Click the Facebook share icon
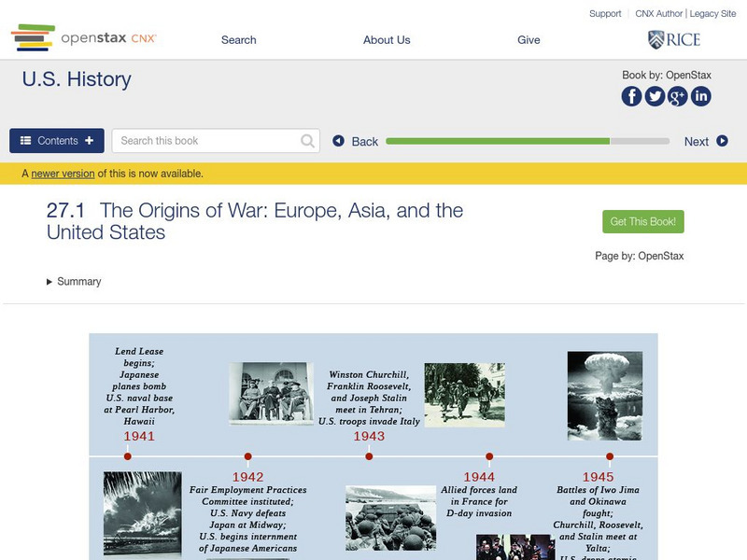The height and width of the screenshot is (560, 747). point(632,96)
